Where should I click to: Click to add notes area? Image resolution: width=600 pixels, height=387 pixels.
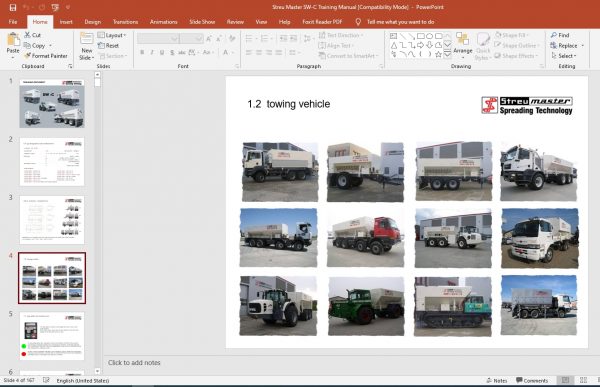coord(134,363)
